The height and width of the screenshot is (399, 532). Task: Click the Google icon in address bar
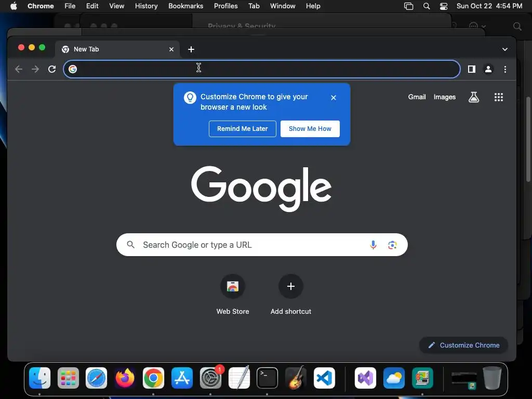click(73, 69)
